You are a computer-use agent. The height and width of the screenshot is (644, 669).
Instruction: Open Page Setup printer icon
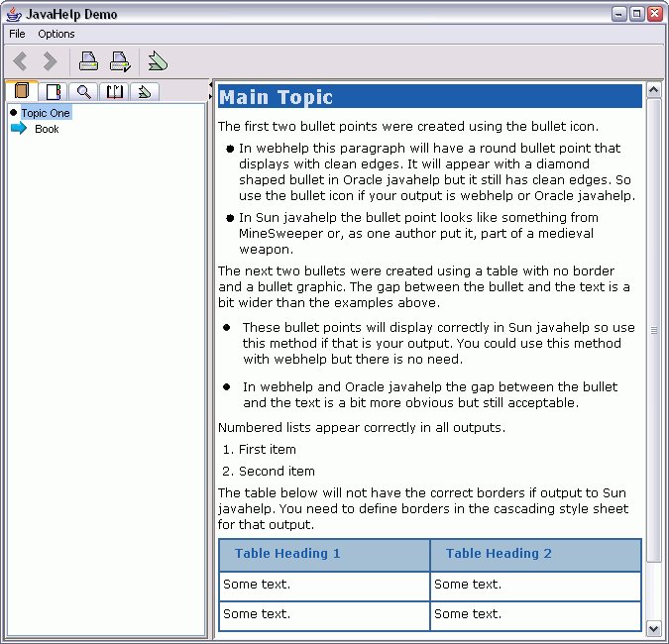(120, 61)
